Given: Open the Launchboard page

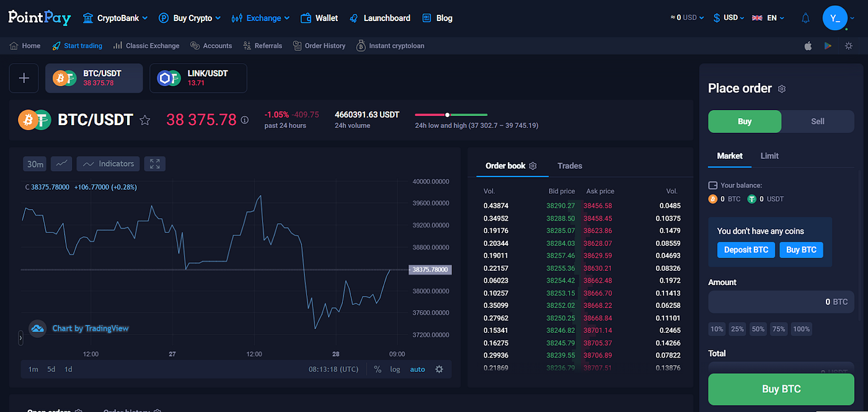Looking at the screenshot, I should click(379, 18).
